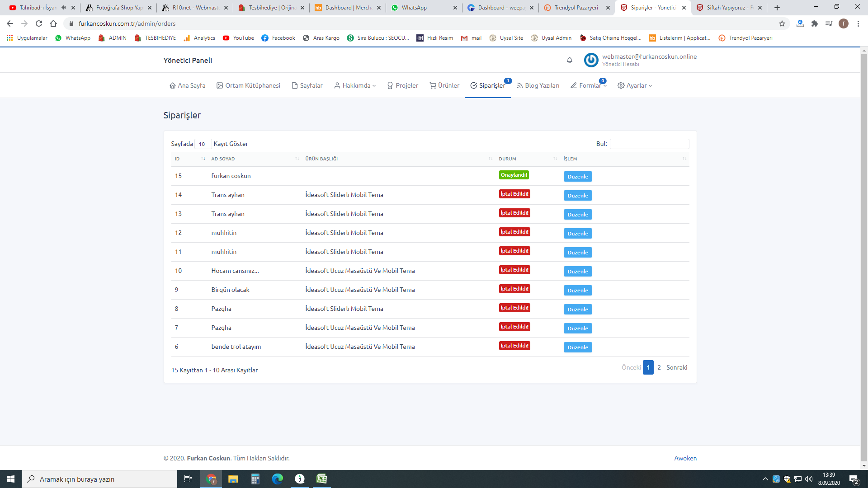Click the Yönetici Paneli title link
Image resolution: width=868 pixels, height=488 pixels.
[188, 60]
